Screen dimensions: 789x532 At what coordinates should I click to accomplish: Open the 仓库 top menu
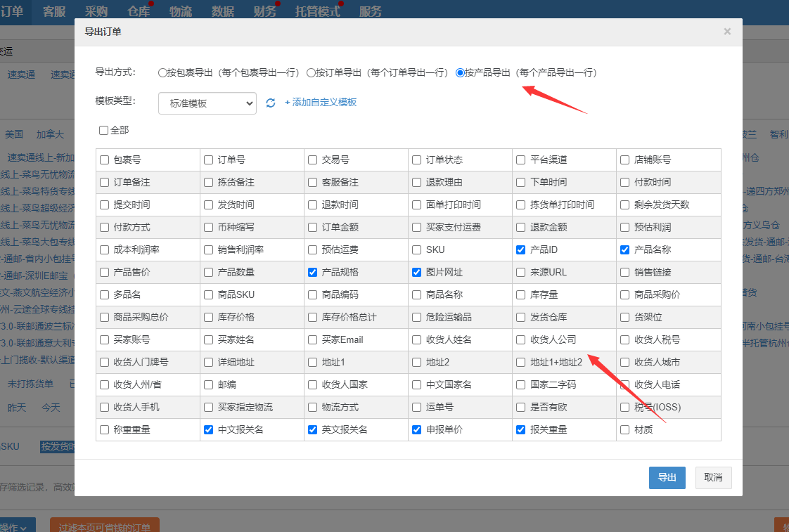coord(139,11)
